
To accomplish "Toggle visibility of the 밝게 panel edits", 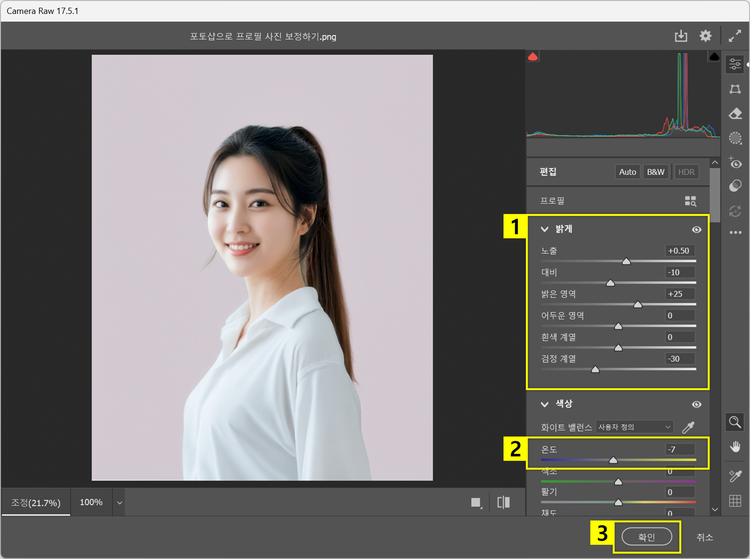I will 696,229.
